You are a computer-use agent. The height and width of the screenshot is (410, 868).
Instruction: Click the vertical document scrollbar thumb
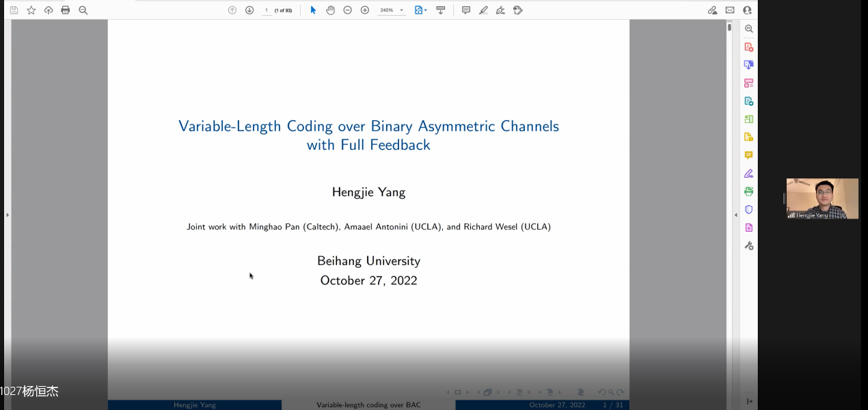[729, 28]
